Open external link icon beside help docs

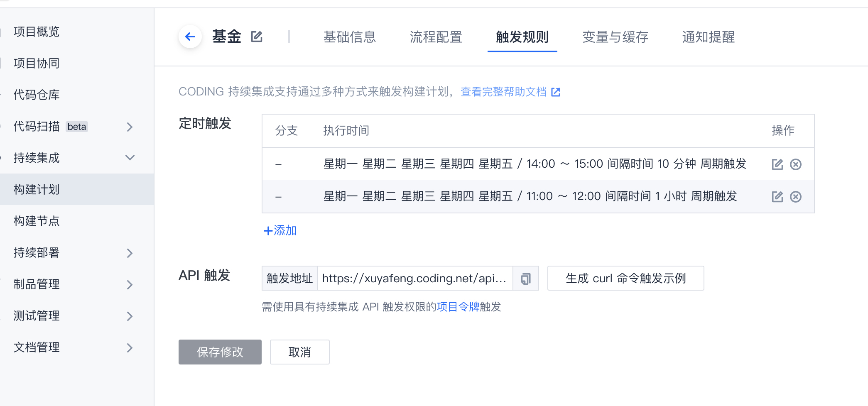tap(556, 92)
